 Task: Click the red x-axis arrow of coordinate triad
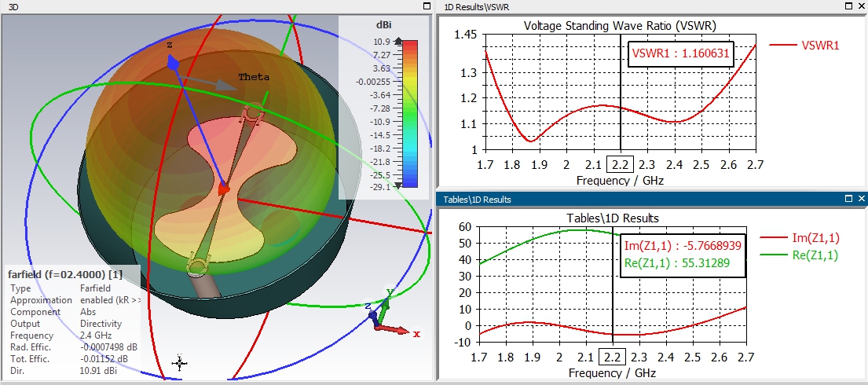(x=394, y=329)
